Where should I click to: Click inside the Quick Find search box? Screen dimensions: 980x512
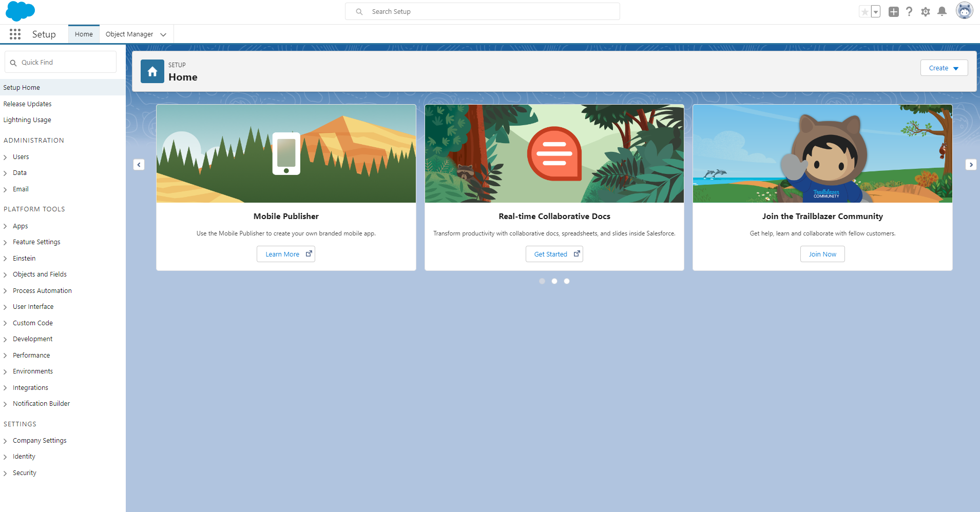pos(60,62)
